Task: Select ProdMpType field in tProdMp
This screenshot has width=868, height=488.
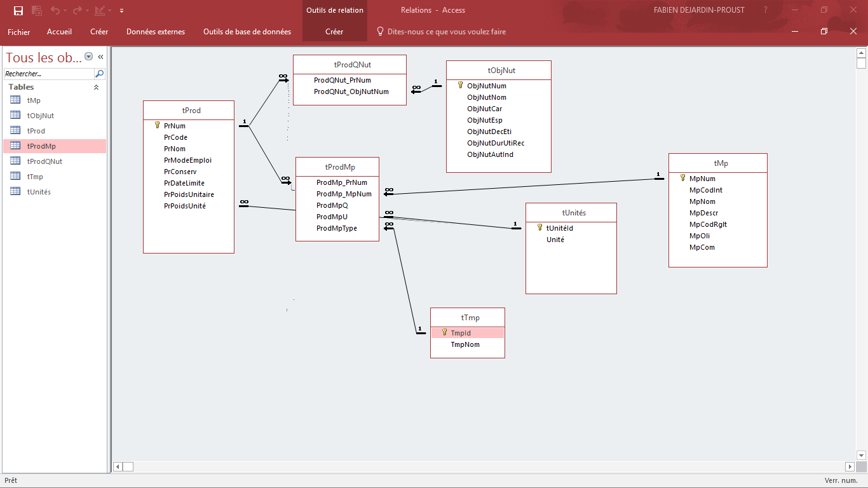Action: pyautogui.click(x=337, y=228)
